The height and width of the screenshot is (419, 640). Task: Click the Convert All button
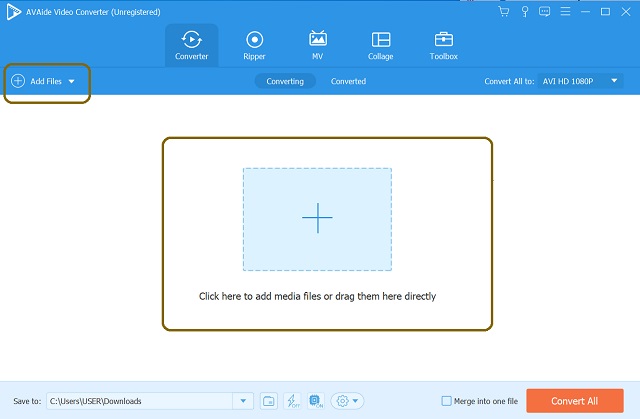coord(575,401)
